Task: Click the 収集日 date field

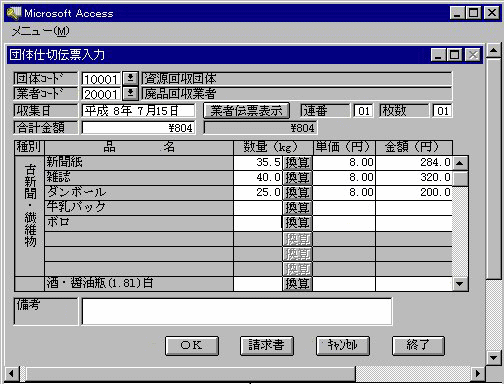Action: pyautogui.click(x=138, y=111)
